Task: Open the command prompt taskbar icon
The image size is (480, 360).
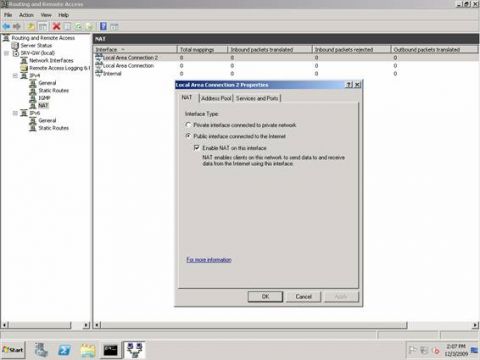Action: click(x=110, y=350)
